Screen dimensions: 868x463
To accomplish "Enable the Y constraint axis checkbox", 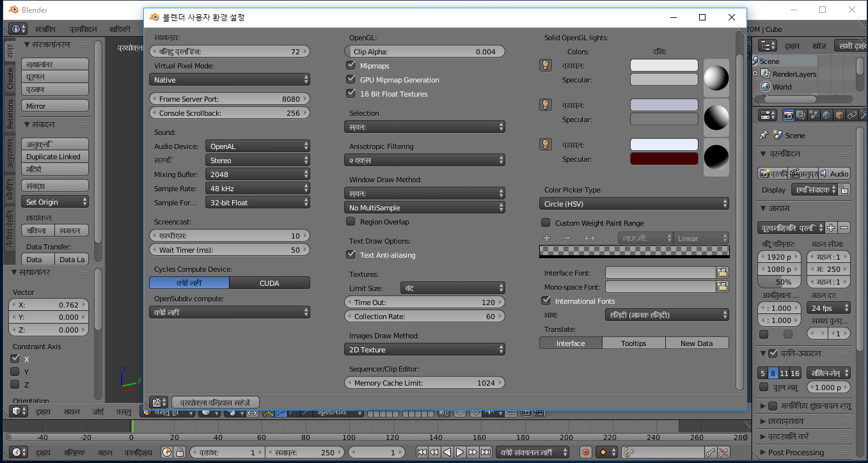I will (x=15, y=372).
